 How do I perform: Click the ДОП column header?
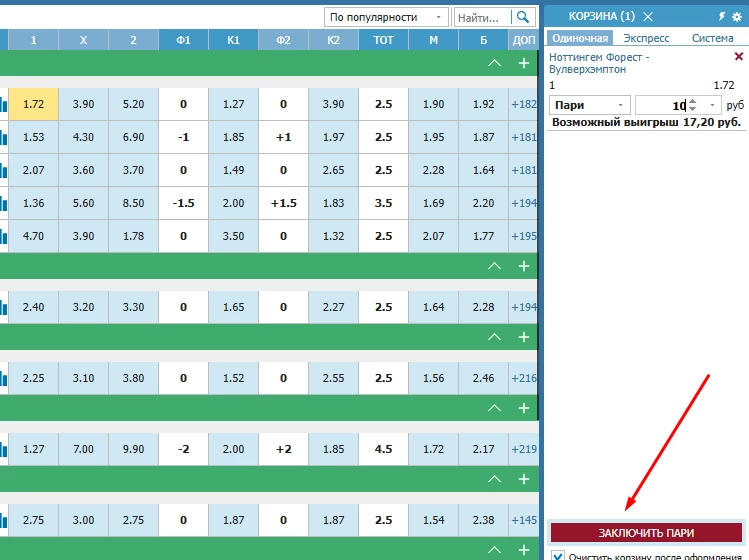coord(524,40)
